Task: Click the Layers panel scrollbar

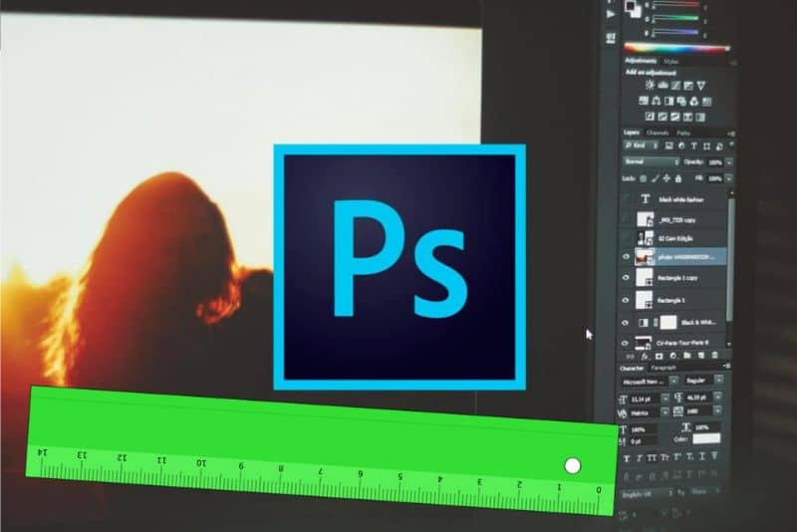Action: pyautogui.click(x=730, y=259)
